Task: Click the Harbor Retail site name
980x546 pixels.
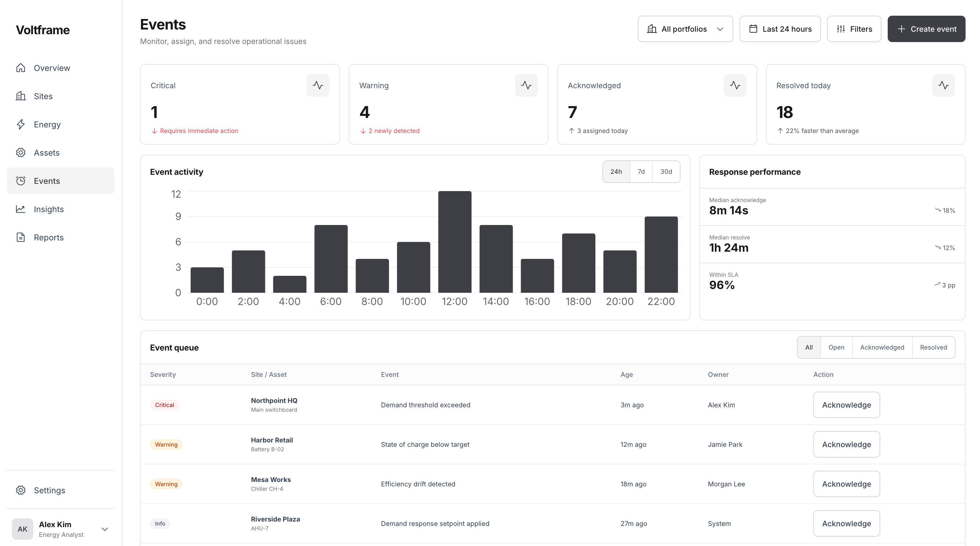Action: (x=272, y=440)
